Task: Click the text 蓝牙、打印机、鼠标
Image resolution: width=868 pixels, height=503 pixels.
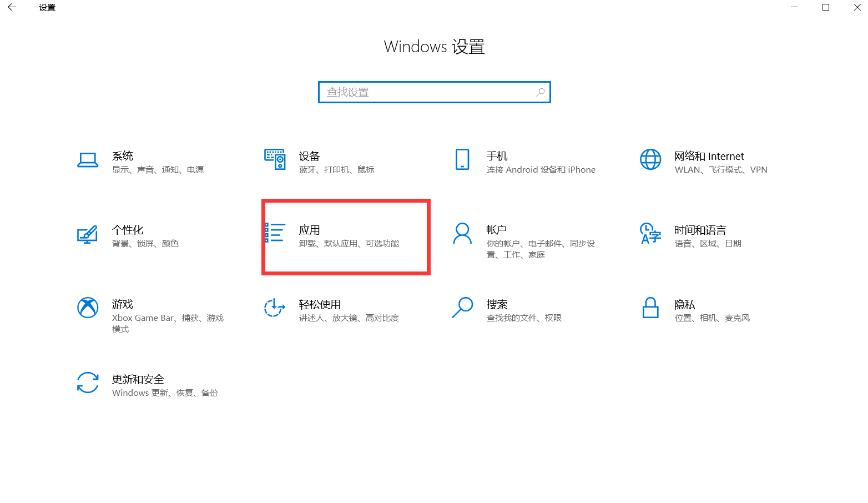Action: click(337, 170)
